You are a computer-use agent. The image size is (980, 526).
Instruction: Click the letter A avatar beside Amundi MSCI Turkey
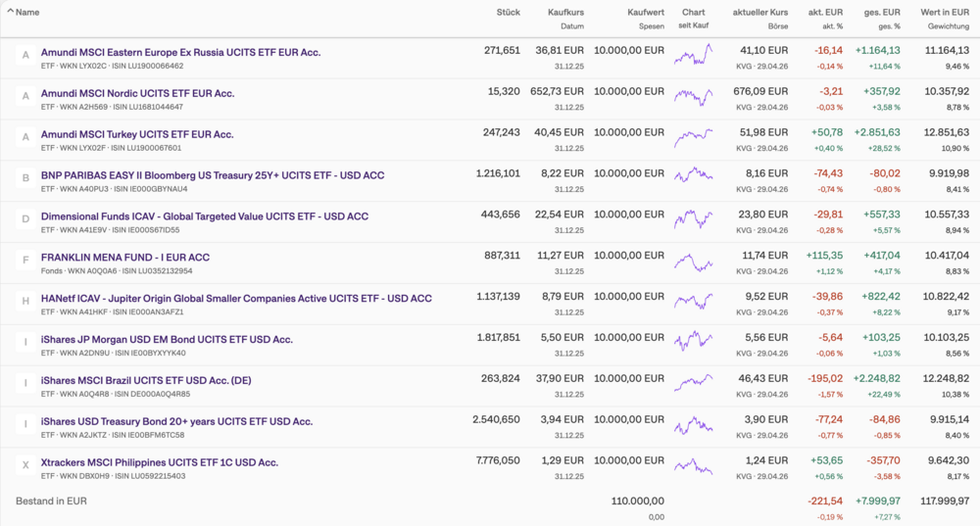pyautogui.click(x=25, y=137)
